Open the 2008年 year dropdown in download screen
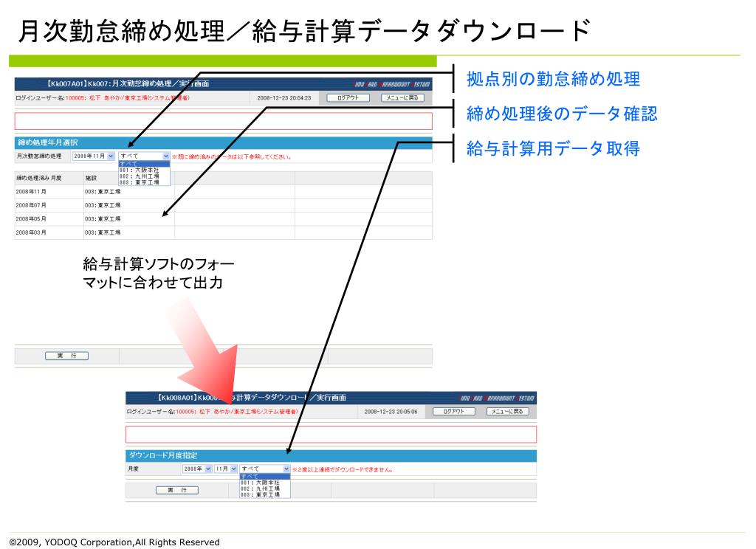756x549 pixels. pos(196,469)
